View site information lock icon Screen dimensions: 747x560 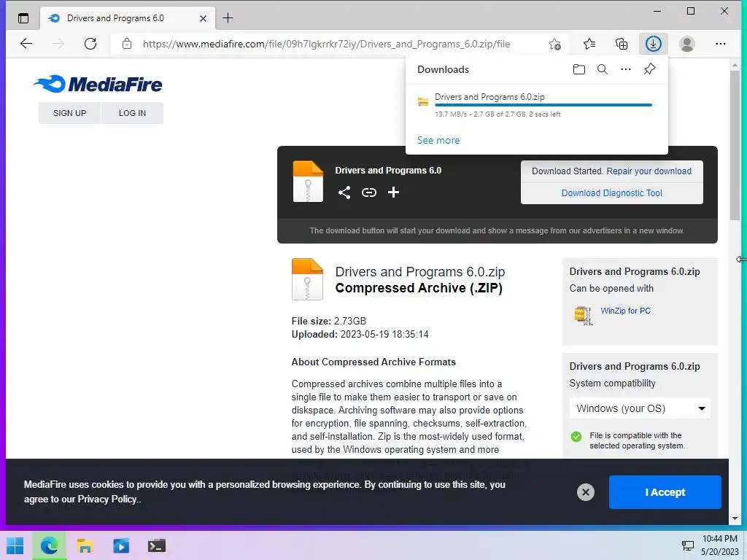click(x=127, y=44)
